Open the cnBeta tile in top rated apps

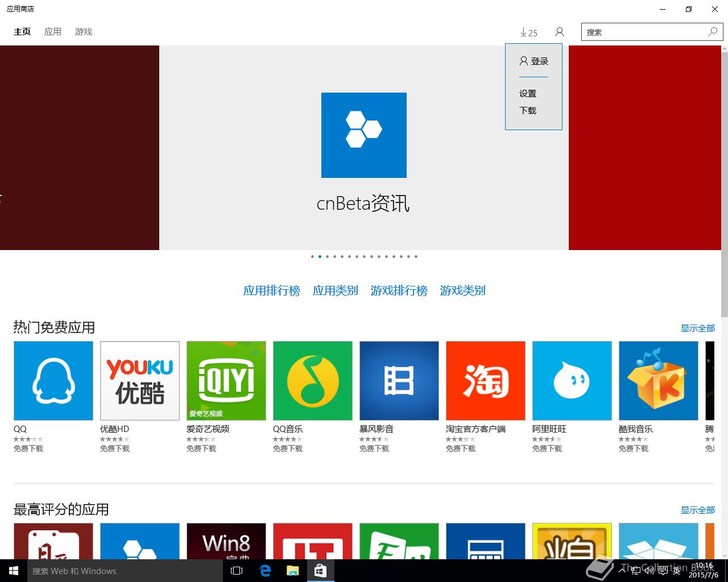tap(140, 541)
